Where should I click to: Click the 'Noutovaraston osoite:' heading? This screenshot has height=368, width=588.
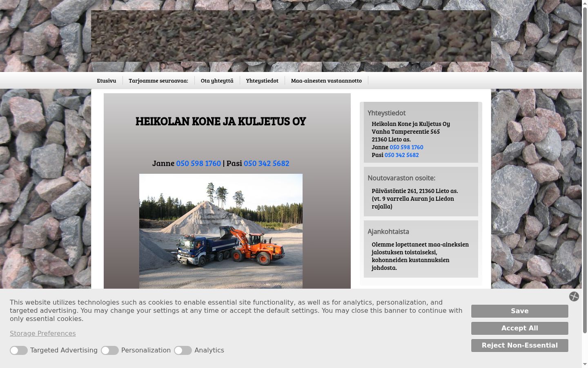coord(401,178)
